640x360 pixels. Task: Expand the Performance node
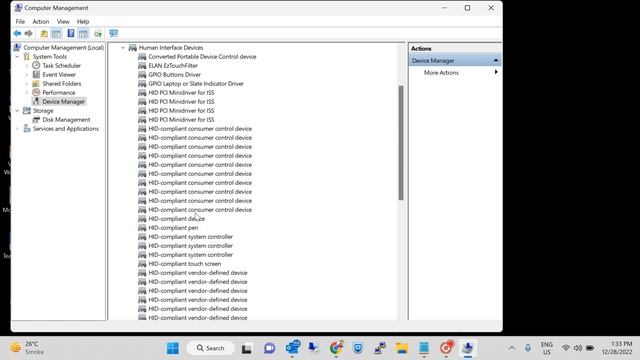(27, 93)
